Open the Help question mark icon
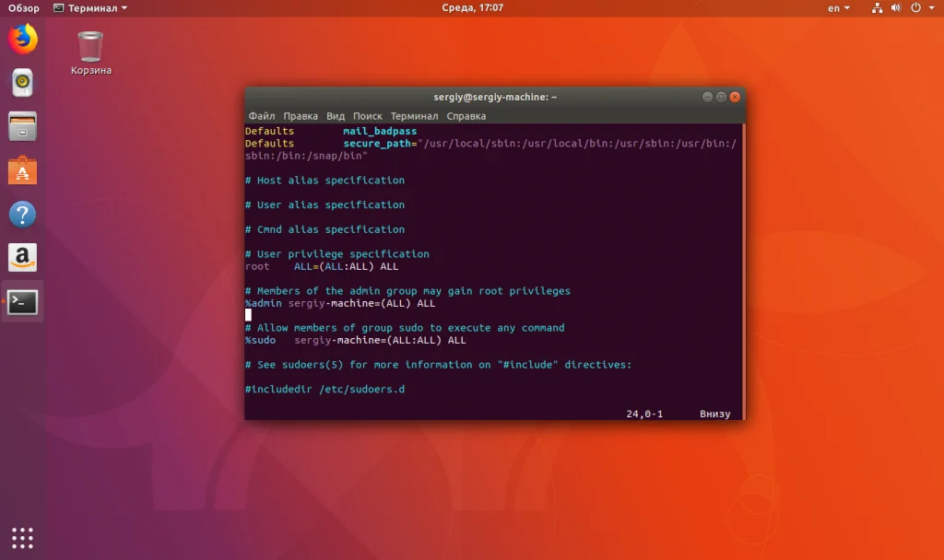This screenshot has width=944, height=560. [x=22, y=214]
